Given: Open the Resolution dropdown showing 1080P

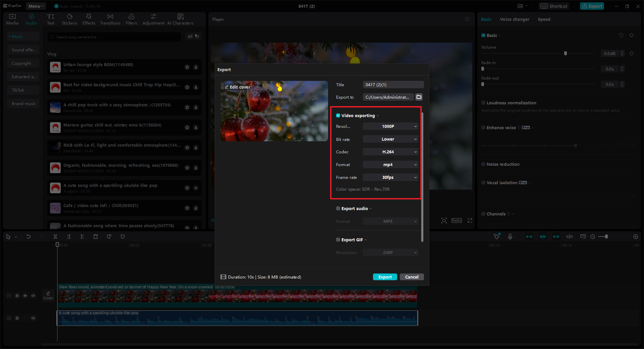Looking at the screenshot, I should pyautogui.click(x=390, y=126).
